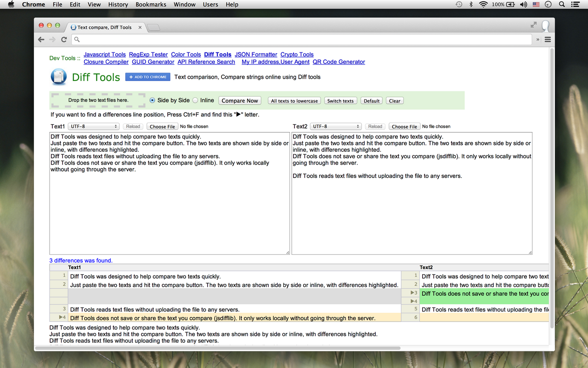The width and height of the screenshot is (588, 368).
Task: Click the file drop zone area
Action: click(98, 100)
